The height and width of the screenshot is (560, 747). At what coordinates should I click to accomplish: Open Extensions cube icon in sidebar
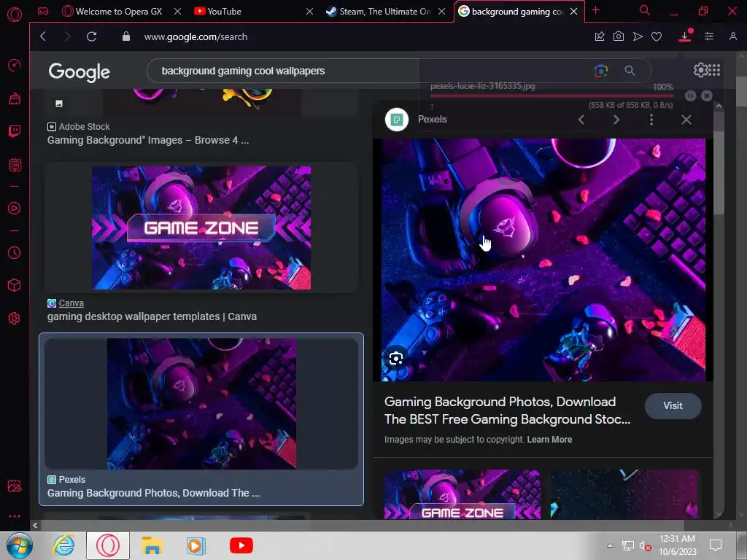point(15,285)
